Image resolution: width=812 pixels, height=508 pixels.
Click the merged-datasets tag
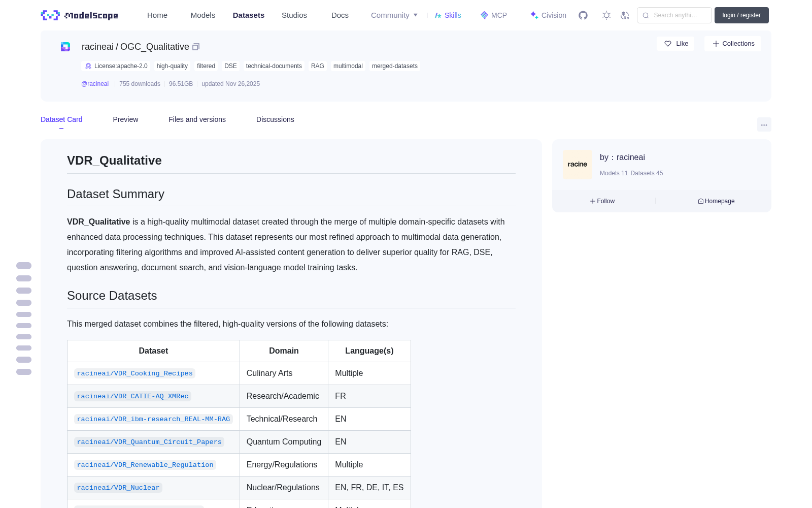(395, 66)
